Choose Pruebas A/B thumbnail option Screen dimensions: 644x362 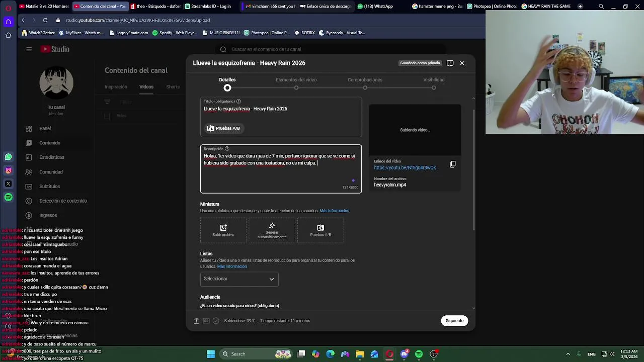tap(320, 230)
